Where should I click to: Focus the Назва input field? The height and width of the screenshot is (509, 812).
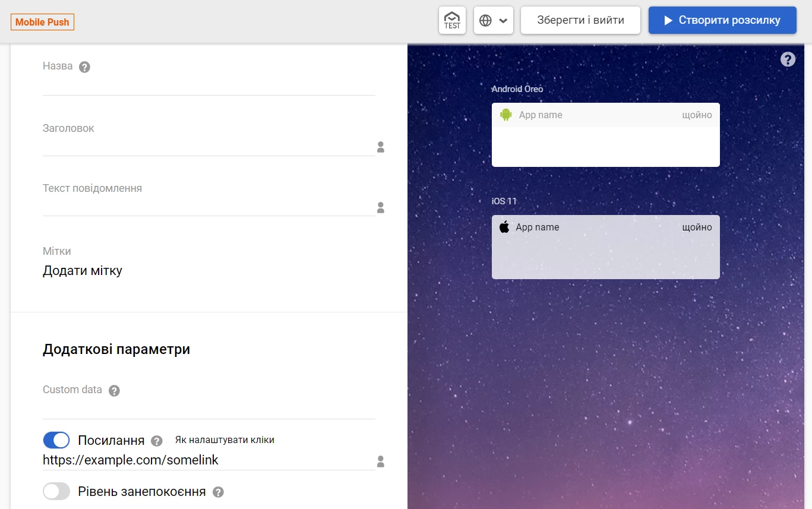(209, 86)
